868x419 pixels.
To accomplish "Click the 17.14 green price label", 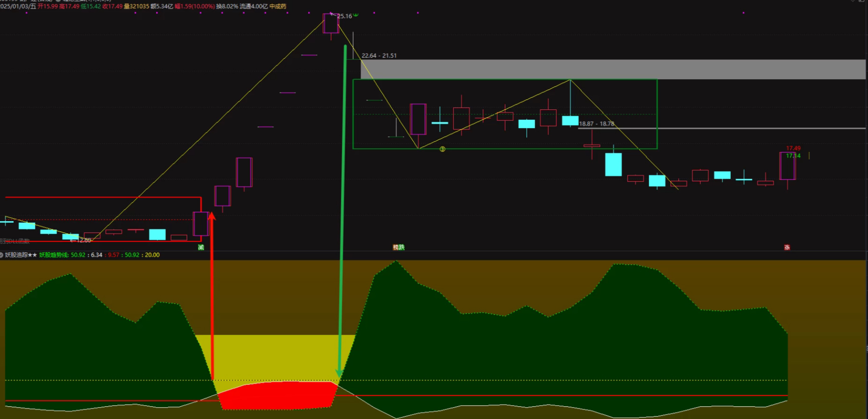I will [x=793, y=156].
